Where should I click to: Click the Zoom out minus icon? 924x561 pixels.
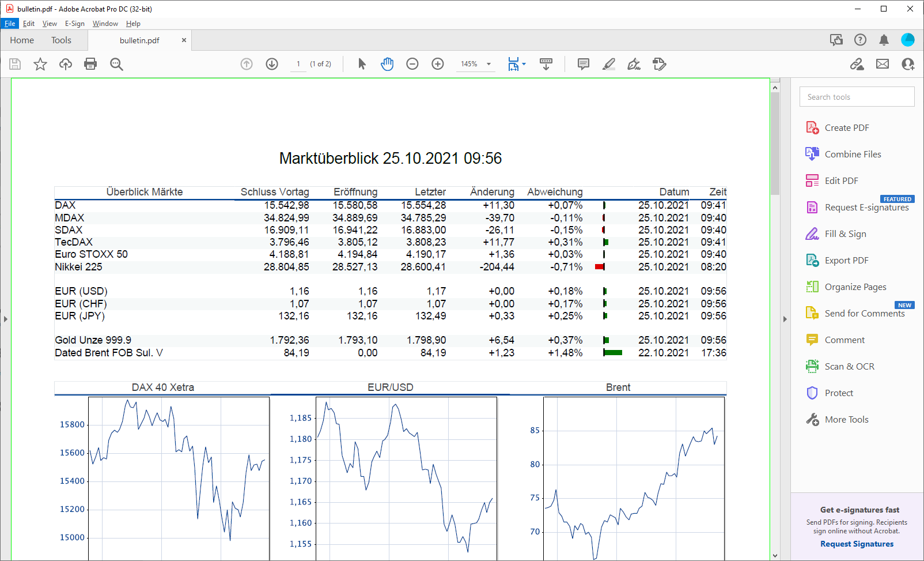tap(412, 64)
